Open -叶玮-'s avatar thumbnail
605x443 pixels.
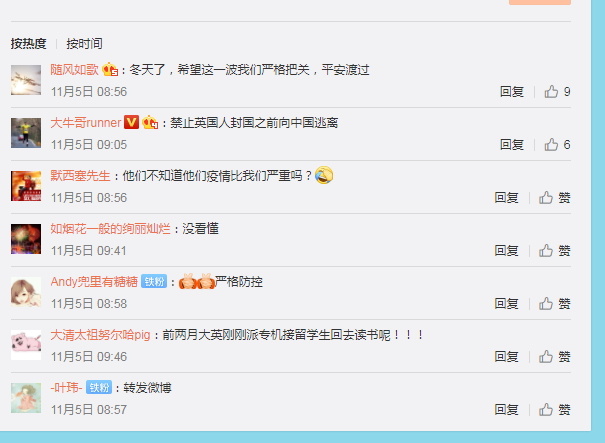pos(26,398)
